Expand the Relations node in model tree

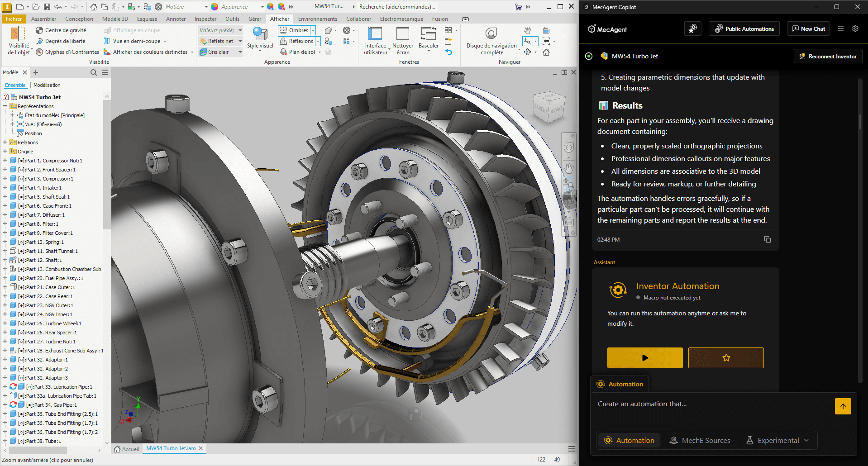tap(5, 142)
